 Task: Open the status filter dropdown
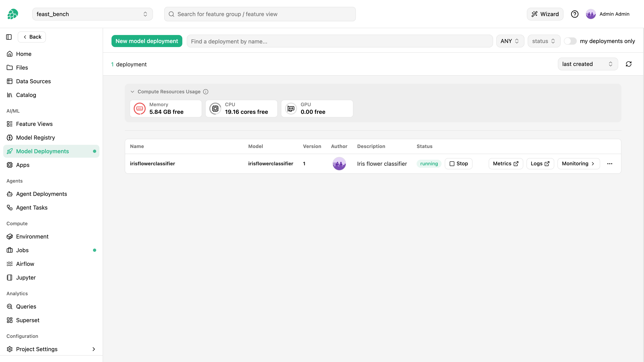pos(544,41)
